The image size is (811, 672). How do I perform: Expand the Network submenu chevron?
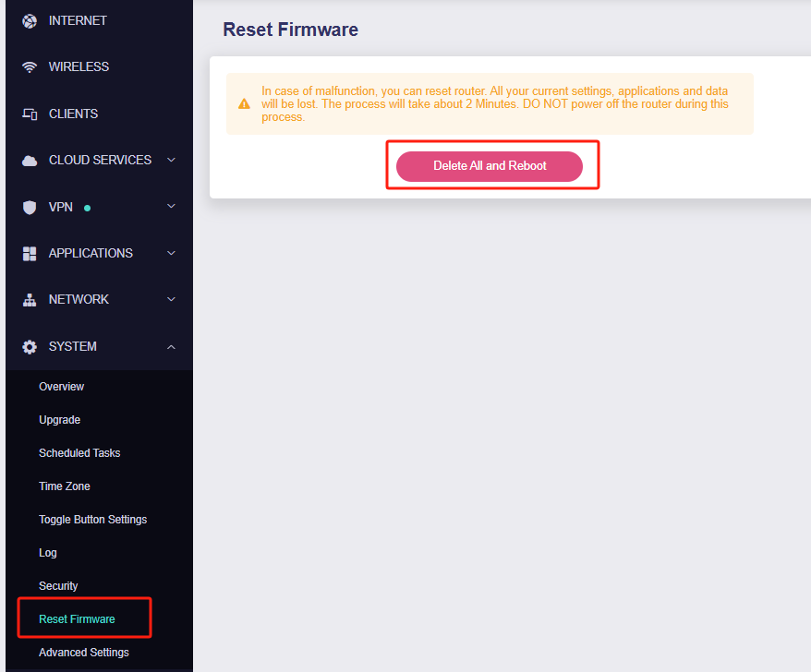click(x=171, y=299)
